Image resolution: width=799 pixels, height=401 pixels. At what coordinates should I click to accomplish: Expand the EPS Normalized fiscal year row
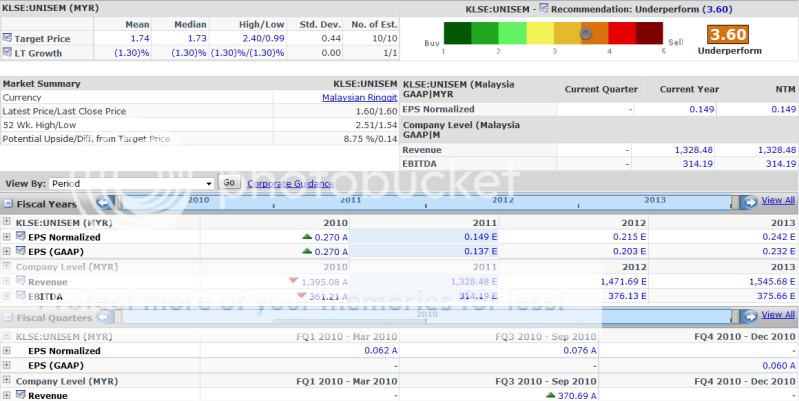7,237
